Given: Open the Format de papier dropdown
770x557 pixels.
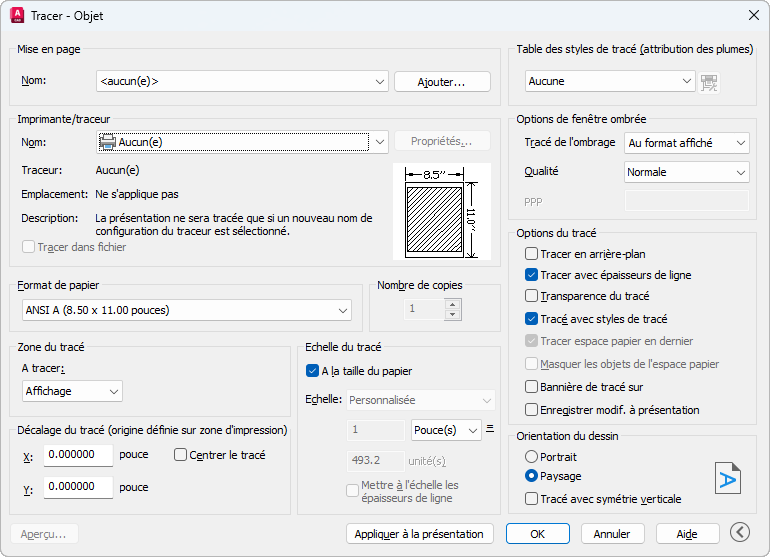Looking at the screenshot, I should click(x=186, y=311).
